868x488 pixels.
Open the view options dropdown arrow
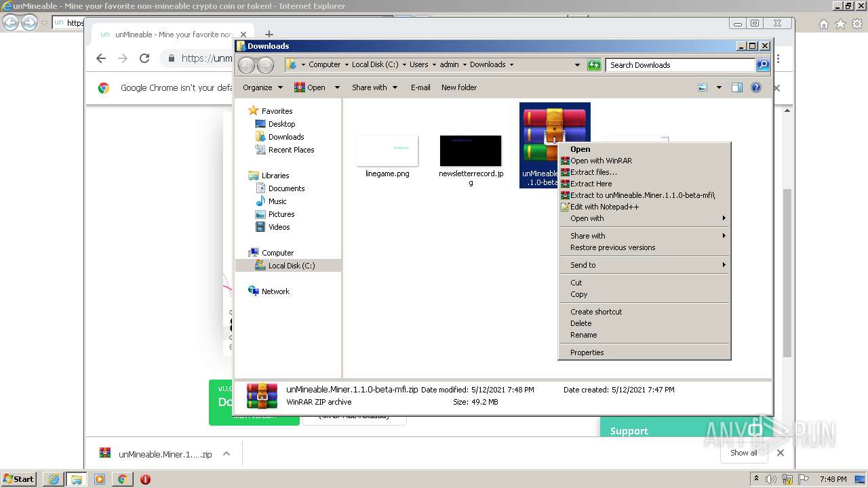[x=719, y=87]
